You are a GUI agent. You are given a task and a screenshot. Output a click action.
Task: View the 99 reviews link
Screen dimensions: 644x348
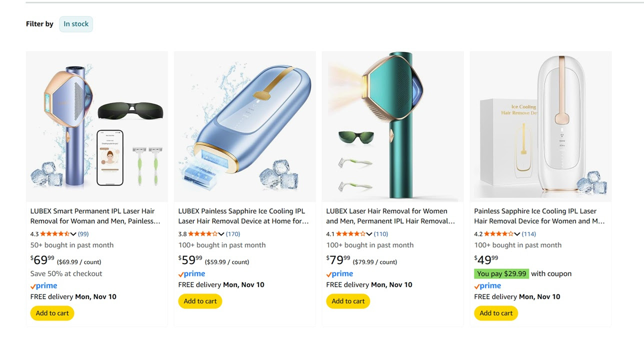[83, 234]
